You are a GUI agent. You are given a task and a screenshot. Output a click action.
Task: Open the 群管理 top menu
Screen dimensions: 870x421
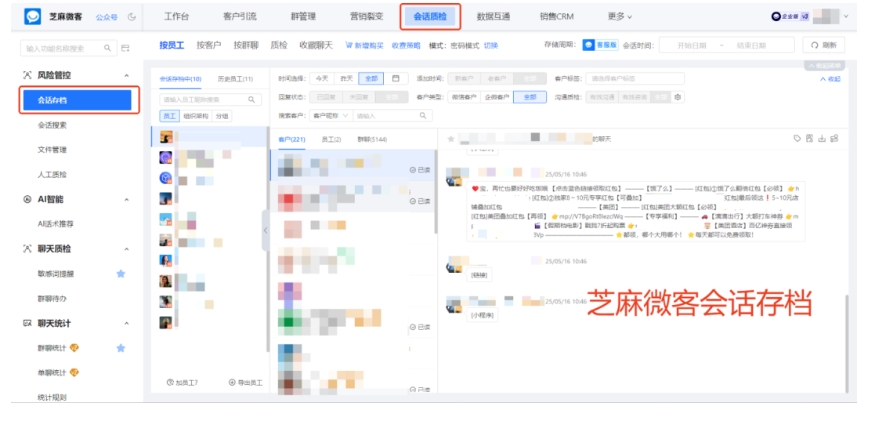click(303, 17)
